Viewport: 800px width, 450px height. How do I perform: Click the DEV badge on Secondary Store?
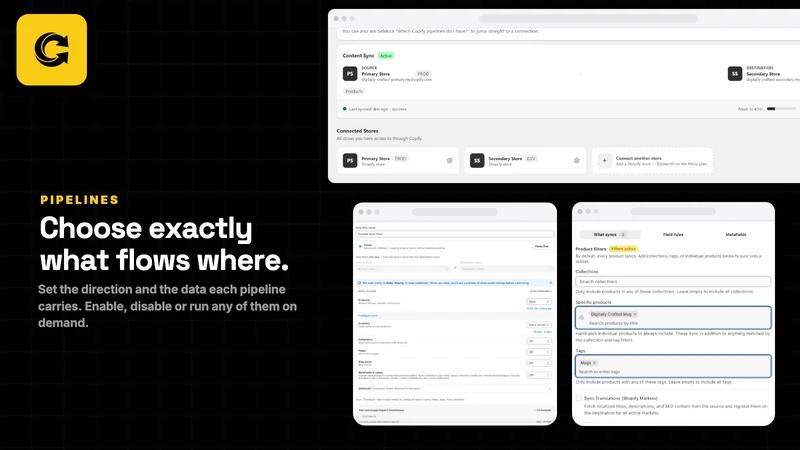(x=531, y=159)
